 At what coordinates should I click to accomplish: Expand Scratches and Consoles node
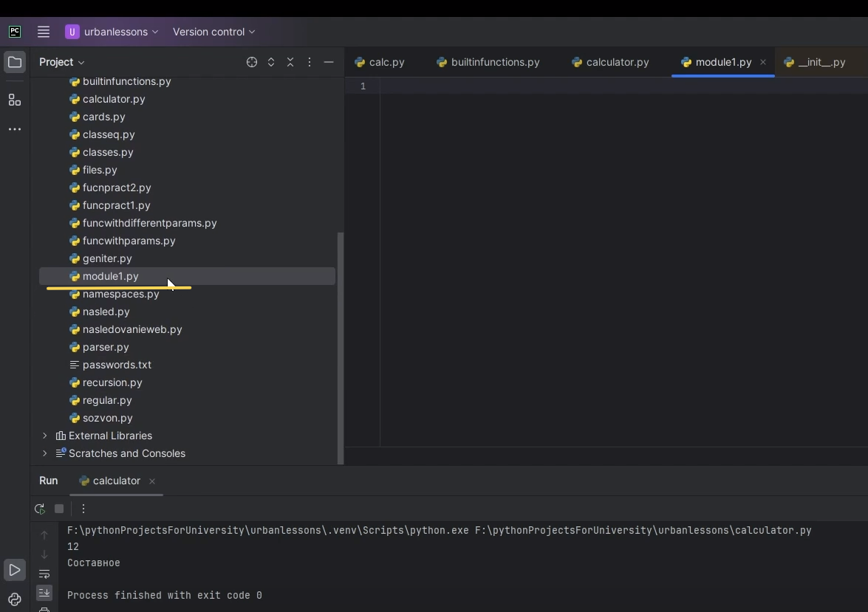point(45,453)
